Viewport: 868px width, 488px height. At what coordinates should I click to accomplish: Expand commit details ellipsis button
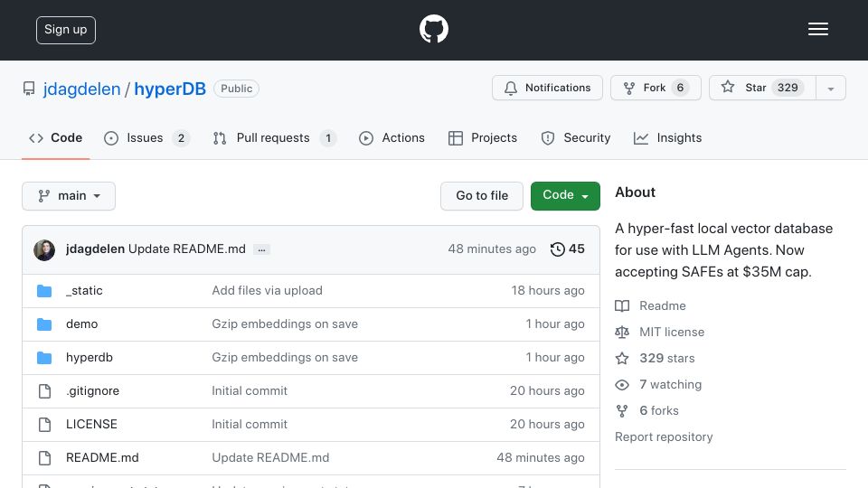pyautogui.click(x=261, y=250)
